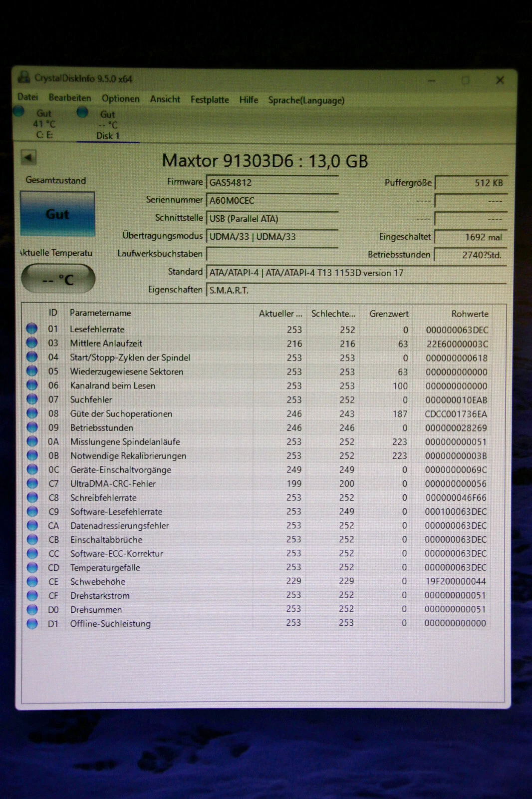Click the Aktueller column header
This screenshot has width=532, height=799.
click(280, 314)
